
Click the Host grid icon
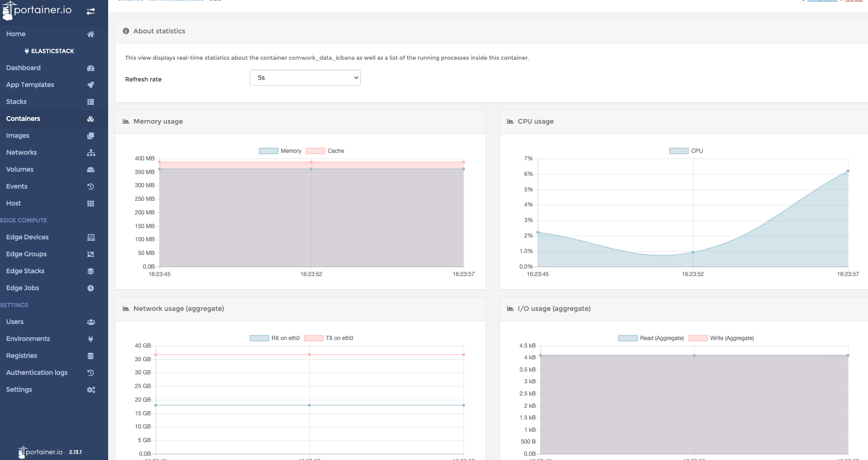(91, 204)
